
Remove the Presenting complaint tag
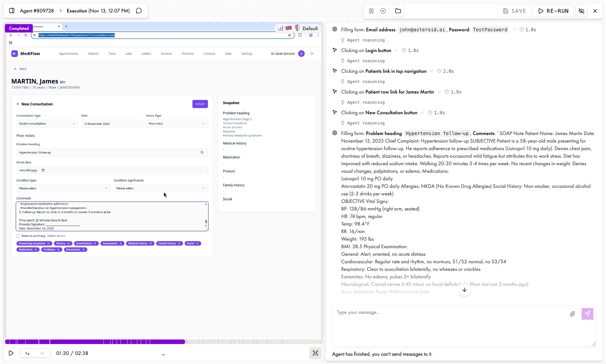coord(48,243)
